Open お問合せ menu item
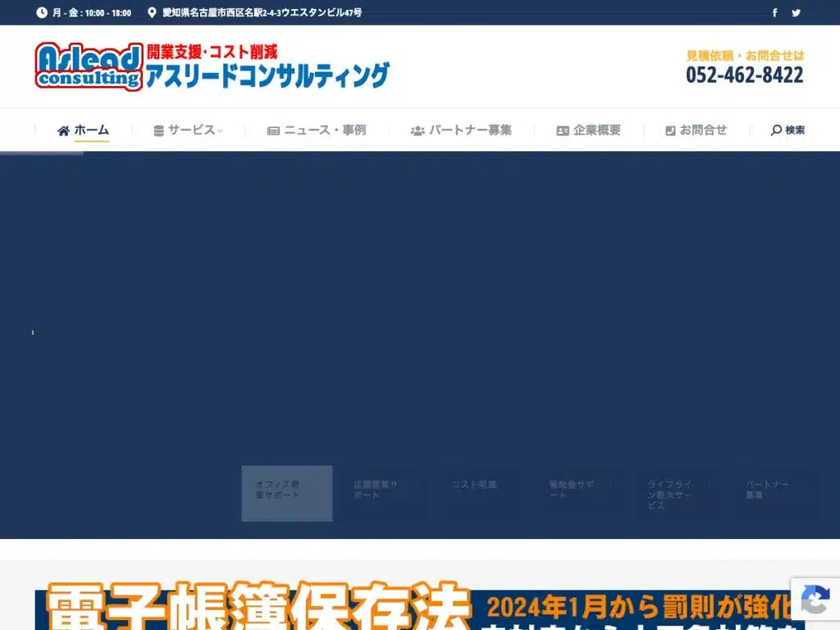Viewport: 840px width, 630px height. click(x=696, y=130)
